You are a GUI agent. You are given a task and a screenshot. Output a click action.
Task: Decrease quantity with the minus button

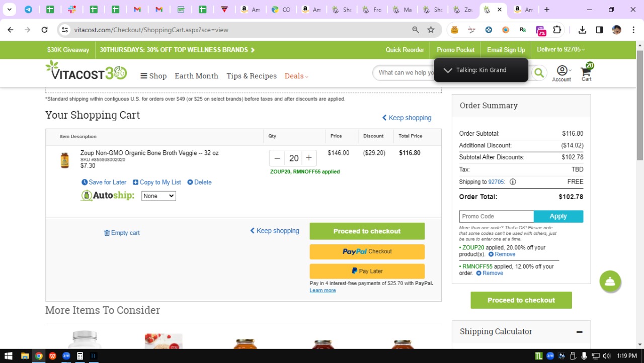[277, 158]
